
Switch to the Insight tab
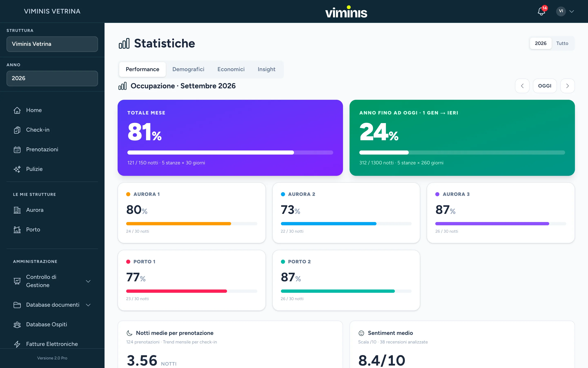266,69
